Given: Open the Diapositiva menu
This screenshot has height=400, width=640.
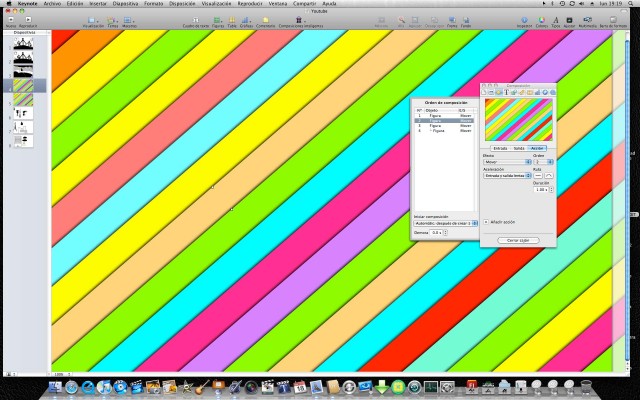Looking at the screenshot, I should 126,3.
